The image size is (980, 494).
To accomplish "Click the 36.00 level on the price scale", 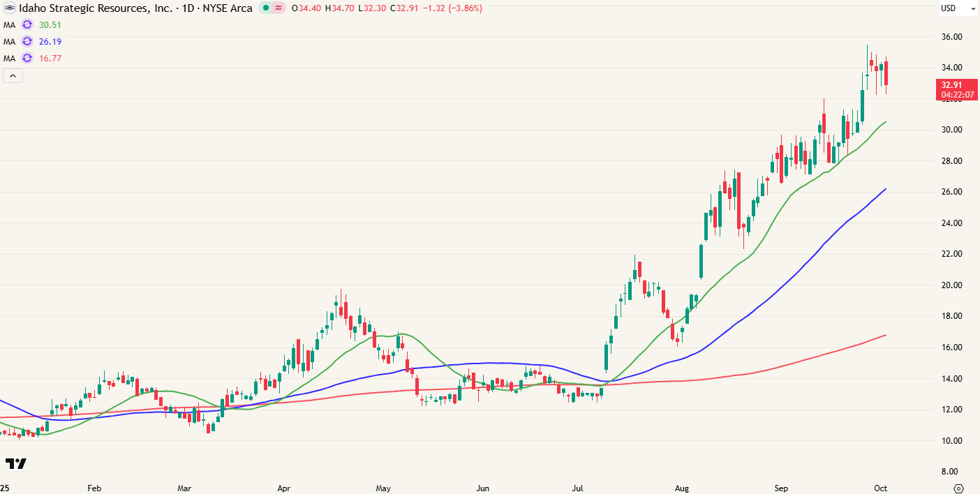I will [952, 37].
